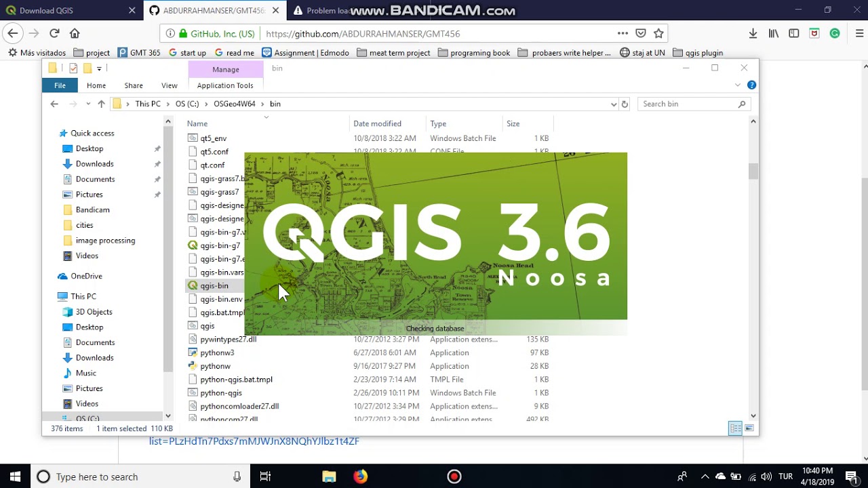Expand the chevron after This PC in path
Screen dimensions: 868x488
pyautogui.click(x=168, y=104)
